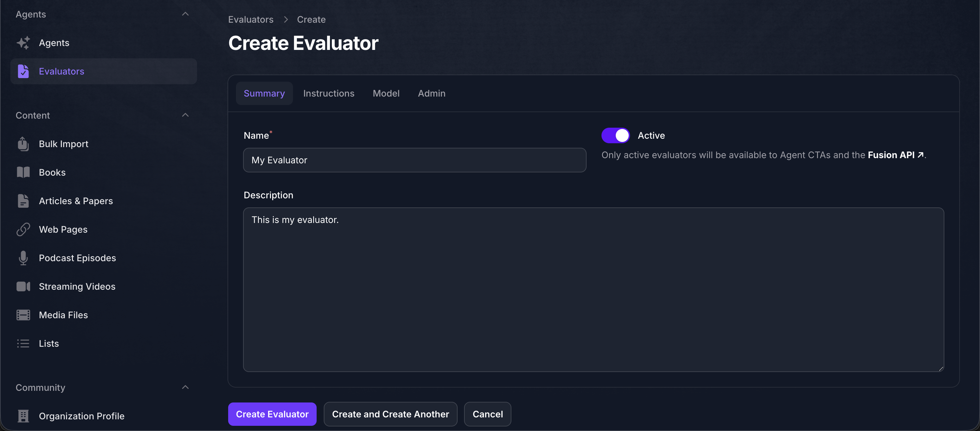This screenshot has height=431, width=980.
Task: Collapse the Community section
Action: pyautogui.click(x=185, y=387)
